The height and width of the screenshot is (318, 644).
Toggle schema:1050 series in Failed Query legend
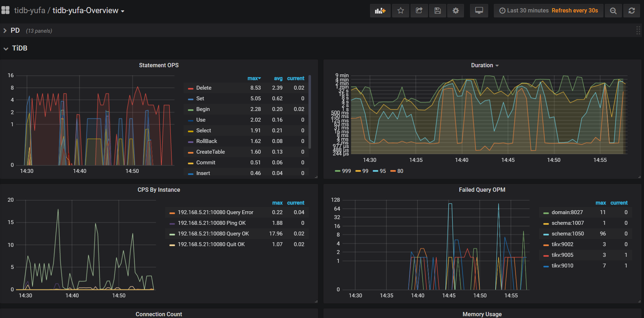(568, 234)
